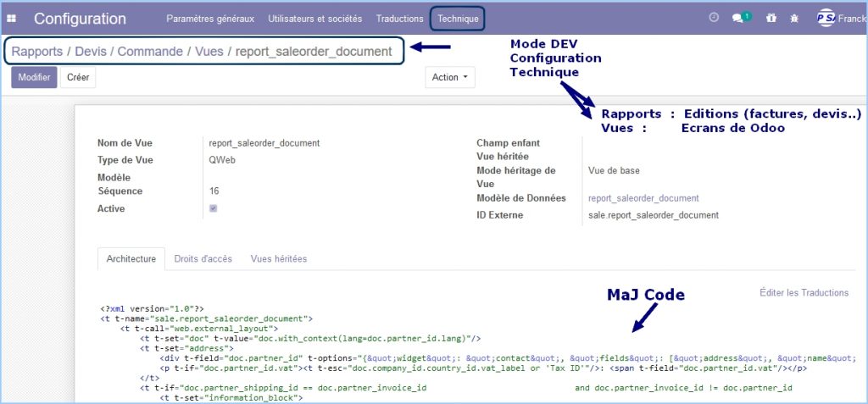
Task: Open the Franck user avatar menu
Action: coord(841,19)
